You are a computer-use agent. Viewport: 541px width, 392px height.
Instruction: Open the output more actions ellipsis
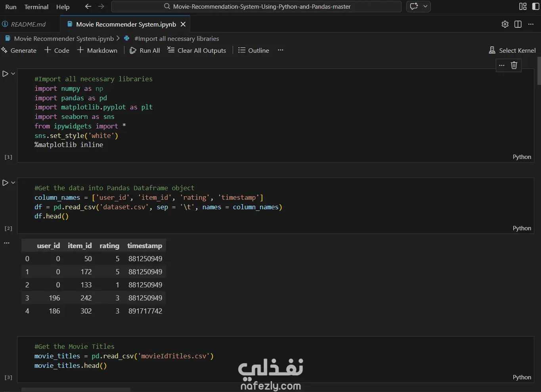[x=7, y=243]
